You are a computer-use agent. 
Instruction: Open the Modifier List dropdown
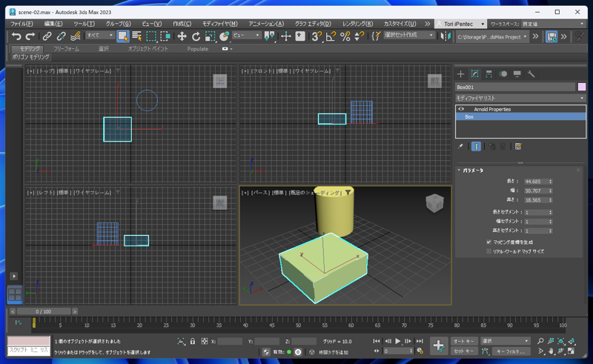click(520, 98)
